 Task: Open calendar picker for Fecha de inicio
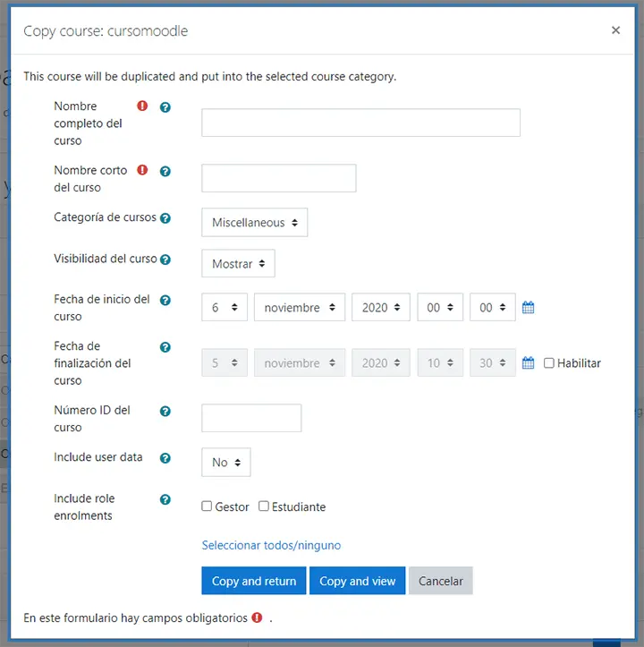click(x=528, y=308)
